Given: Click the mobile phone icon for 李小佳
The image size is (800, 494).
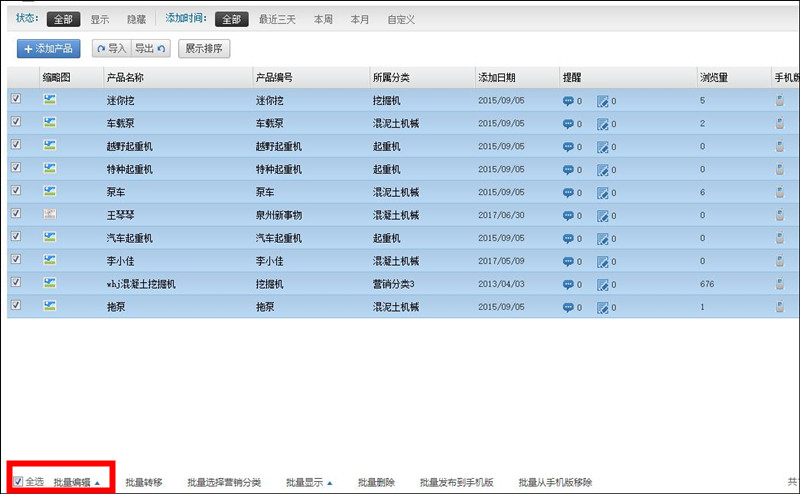Looking at the screenshot, I should click(780, 261).
